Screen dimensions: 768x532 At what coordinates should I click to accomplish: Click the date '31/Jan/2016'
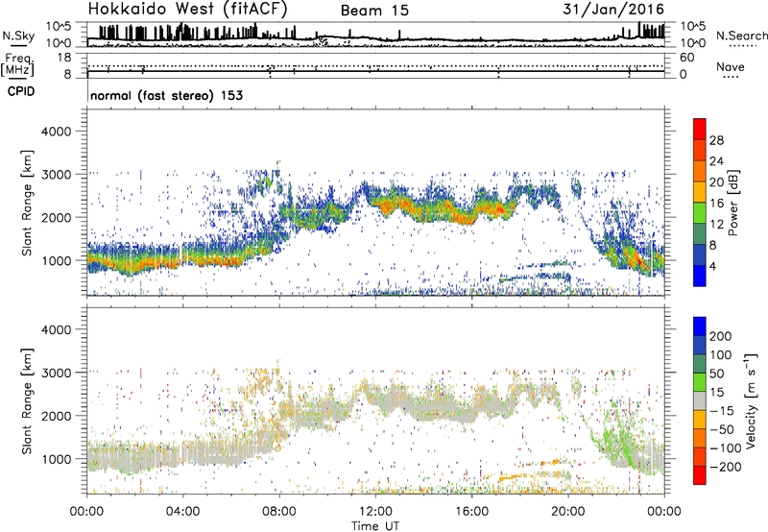point(613,10)
